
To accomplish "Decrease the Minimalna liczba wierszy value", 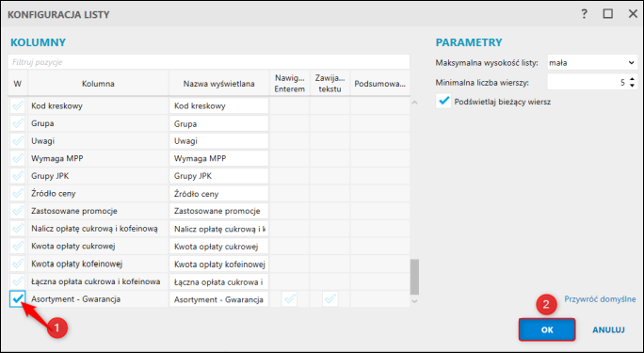I will click(x=633, y=86).
